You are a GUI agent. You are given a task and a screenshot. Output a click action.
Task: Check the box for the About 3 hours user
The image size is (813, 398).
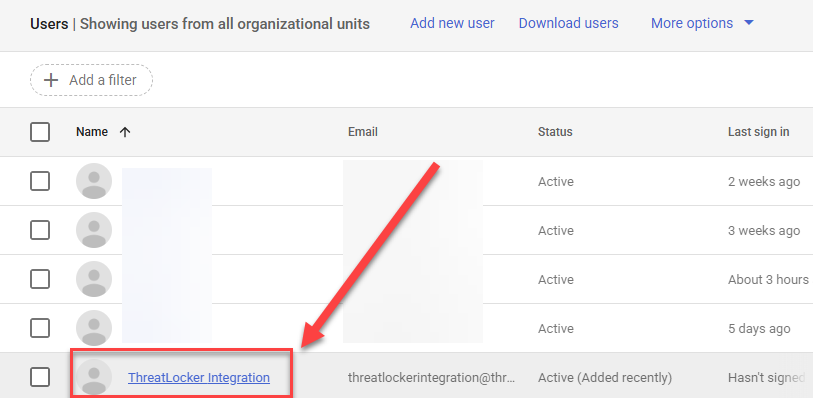click(40, 279)
